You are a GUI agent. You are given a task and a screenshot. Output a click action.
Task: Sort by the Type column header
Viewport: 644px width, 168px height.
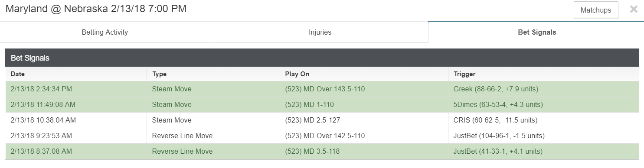pyautogui.click(x=159, y=74)
